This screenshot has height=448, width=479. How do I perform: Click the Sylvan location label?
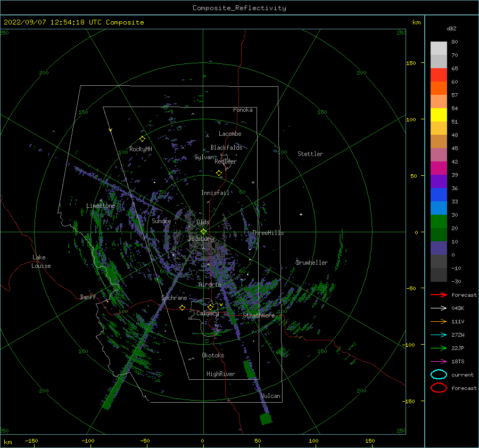[204, 157]
